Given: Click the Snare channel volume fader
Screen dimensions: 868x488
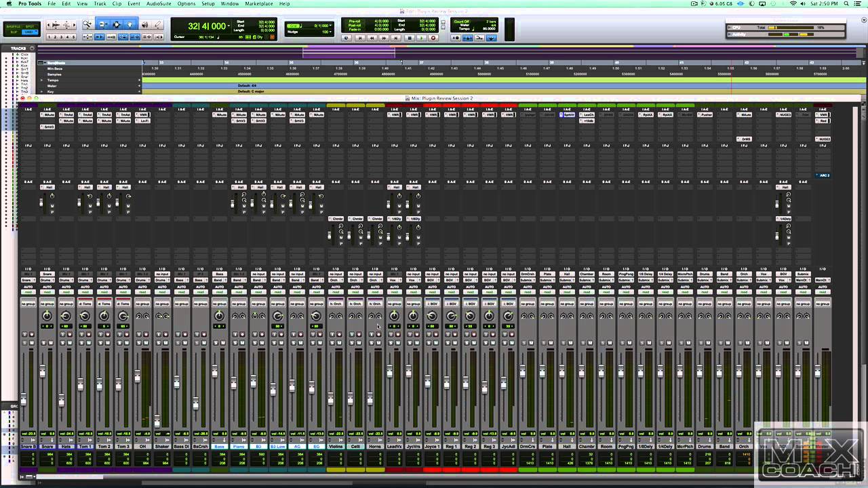Looking at the screenshot, I should coord(42,371).
